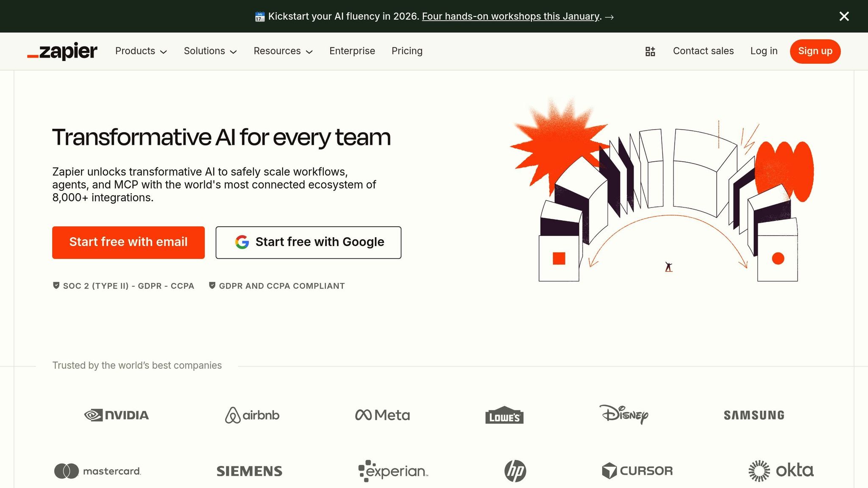Click Start free with email
The width and height of the screenshot is (868, 488).
click(128, 242)
